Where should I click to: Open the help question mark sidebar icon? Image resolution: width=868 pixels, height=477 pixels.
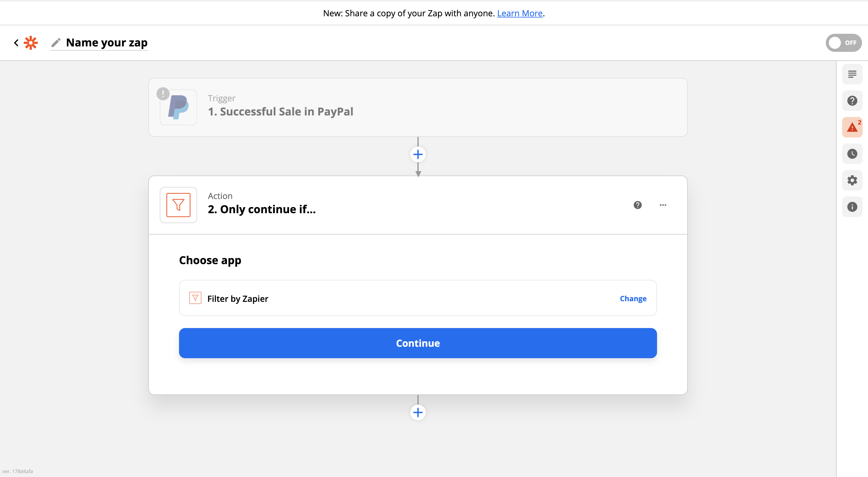coord(852,101)
